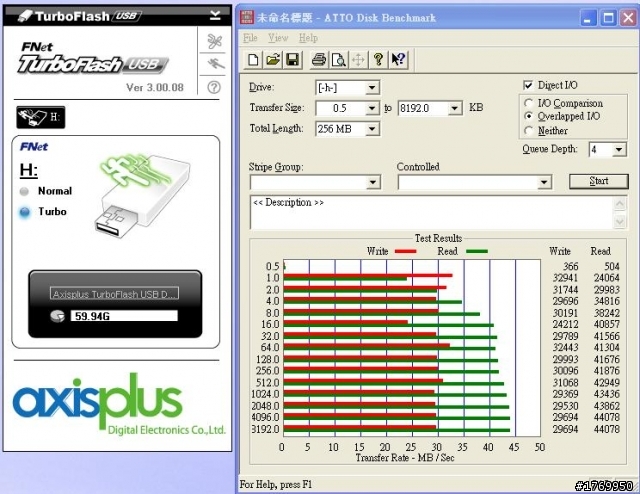Screen dimensions: 640x494
Task: Minimize the ATTO Disk Benchmark window
Action: pos(587,18)
